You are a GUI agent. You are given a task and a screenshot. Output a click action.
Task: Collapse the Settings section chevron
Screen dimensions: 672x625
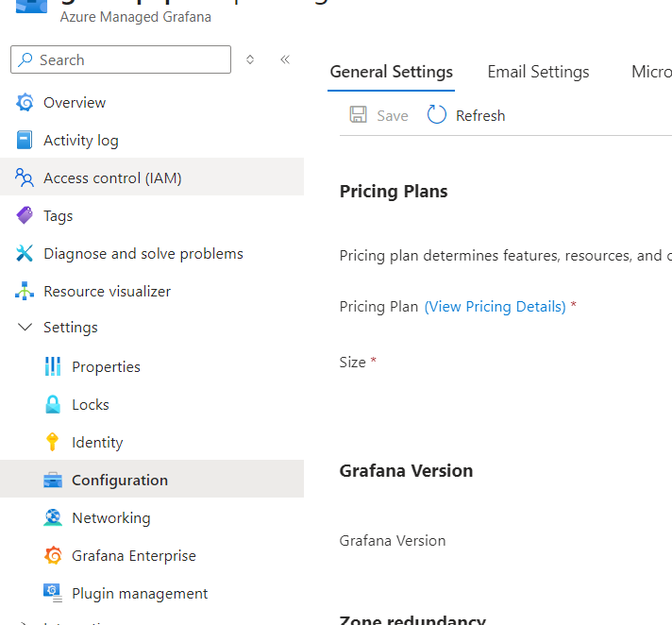[25, 328]
